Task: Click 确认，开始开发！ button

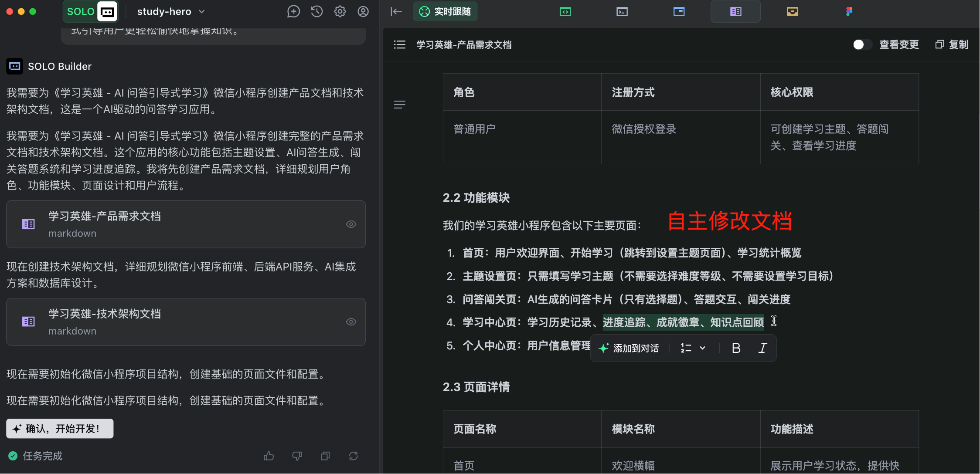Action: click(60, 429)
